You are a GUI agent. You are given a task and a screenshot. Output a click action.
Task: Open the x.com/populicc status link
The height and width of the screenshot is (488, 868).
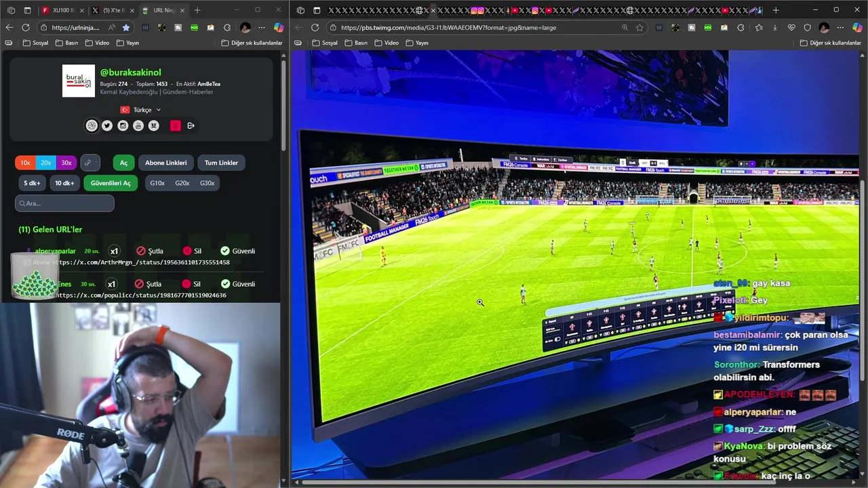pyautogui.click(x=141, y=296)
